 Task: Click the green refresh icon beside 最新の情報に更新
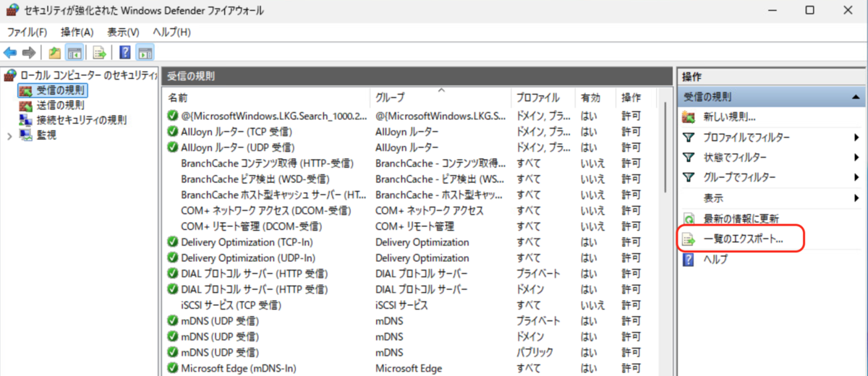[689, 218]
